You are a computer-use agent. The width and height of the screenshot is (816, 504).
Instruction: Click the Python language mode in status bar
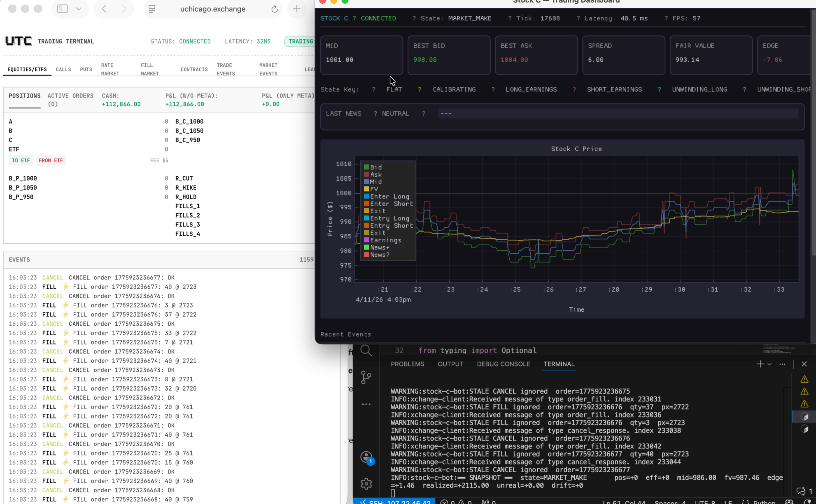(764, 502)
